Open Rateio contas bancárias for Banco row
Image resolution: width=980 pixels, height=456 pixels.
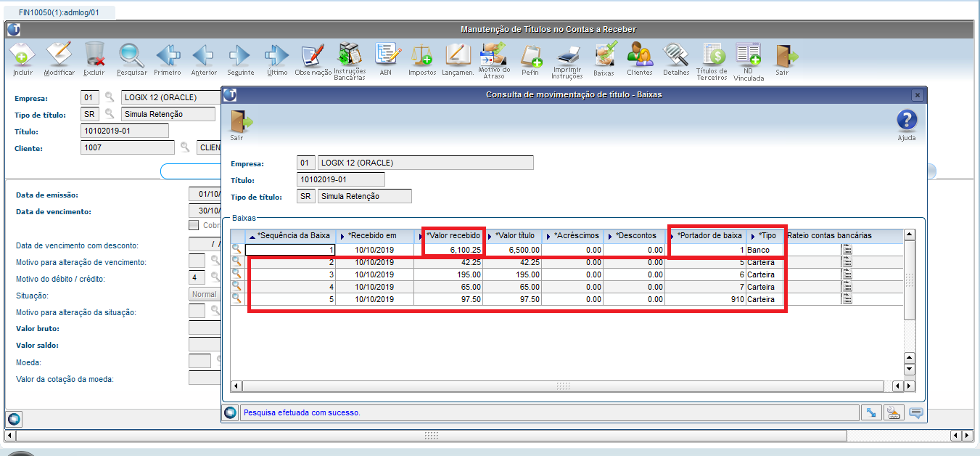coord(847,249)
